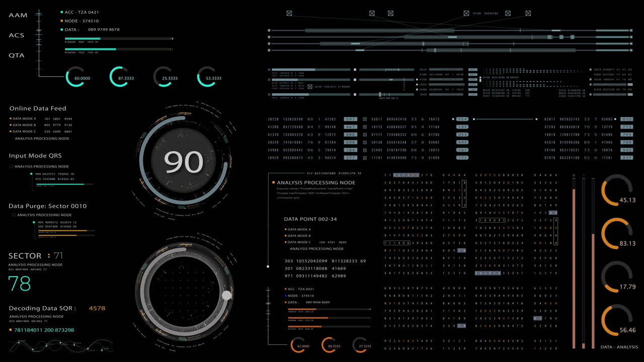The width and height of the screenshot is (644, 362).
Task: Click the highlighted 554 value badge
Action: click(x=462, y=119)
